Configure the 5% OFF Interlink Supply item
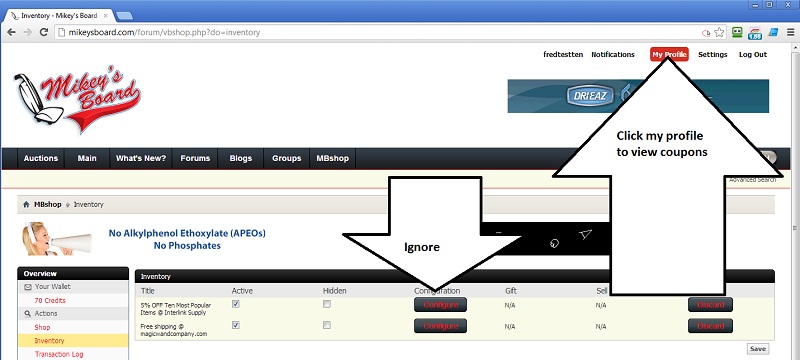The image size is (800, 360). [x=440, y=305]
